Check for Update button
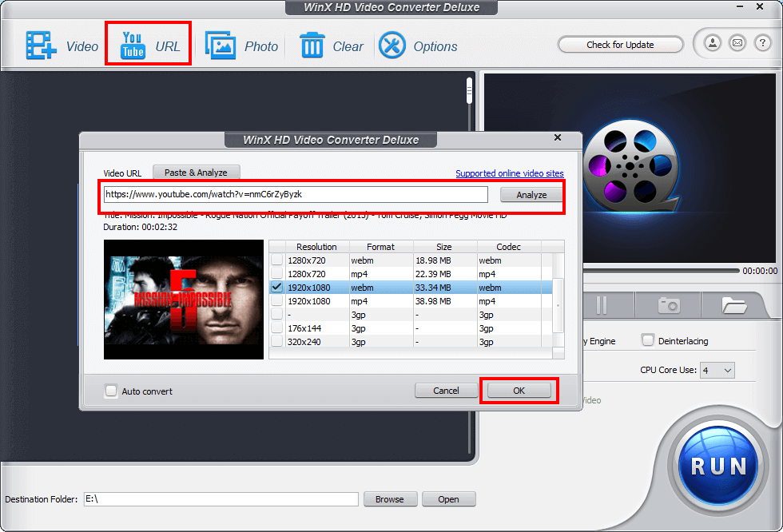Image resolution: width=783 pixels, height=532 pixels. tap(620, 45)
